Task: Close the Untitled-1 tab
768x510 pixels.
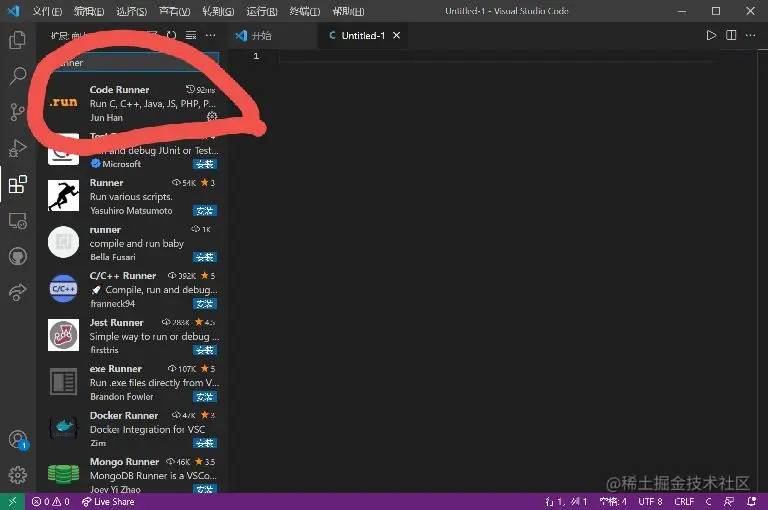Action: click(397, 35)
